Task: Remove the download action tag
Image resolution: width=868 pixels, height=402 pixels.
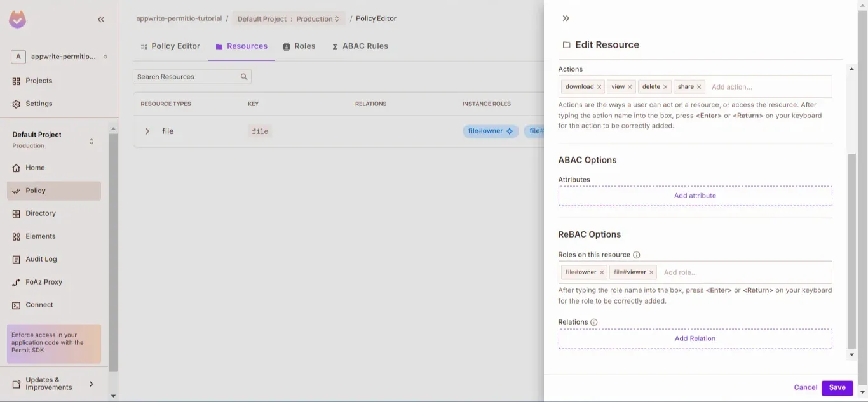Action: [x=599, y=87]
